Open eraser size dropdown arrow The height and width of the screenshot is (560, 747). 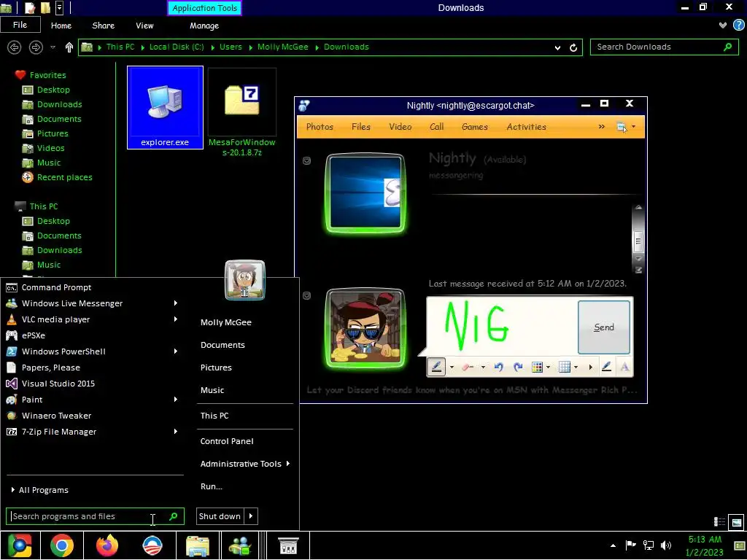[x=483, y=367]
